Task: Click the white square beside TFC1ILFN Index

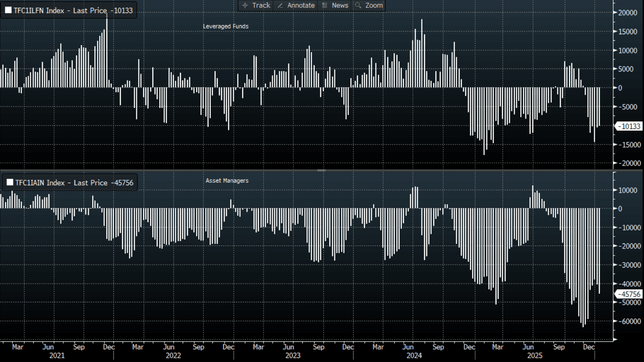Action: (x=8, y=10)
